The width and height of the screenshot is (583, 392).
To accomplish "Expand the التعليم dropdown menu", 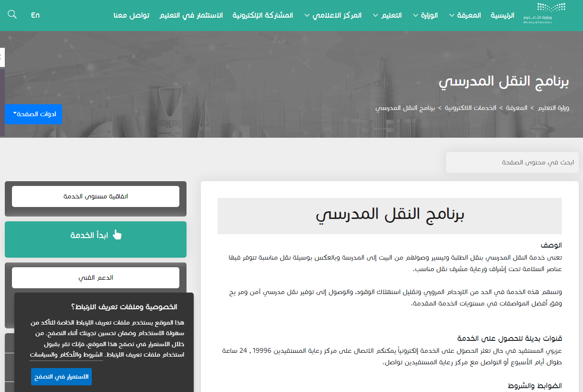I will coord(387,15).
